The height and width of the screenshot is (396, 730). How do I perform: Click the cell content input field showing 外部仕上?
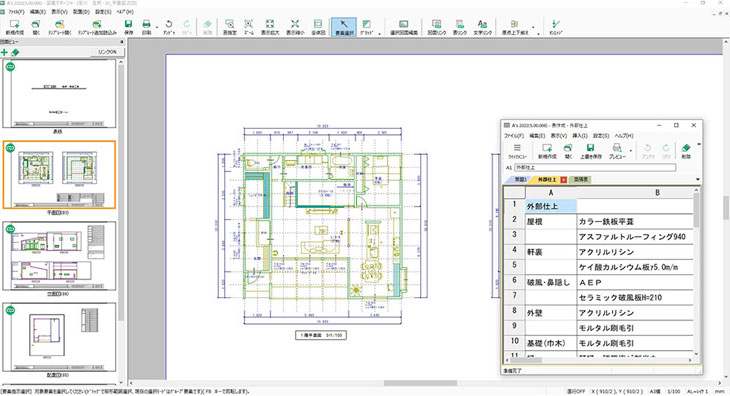[x=595, y=168]
